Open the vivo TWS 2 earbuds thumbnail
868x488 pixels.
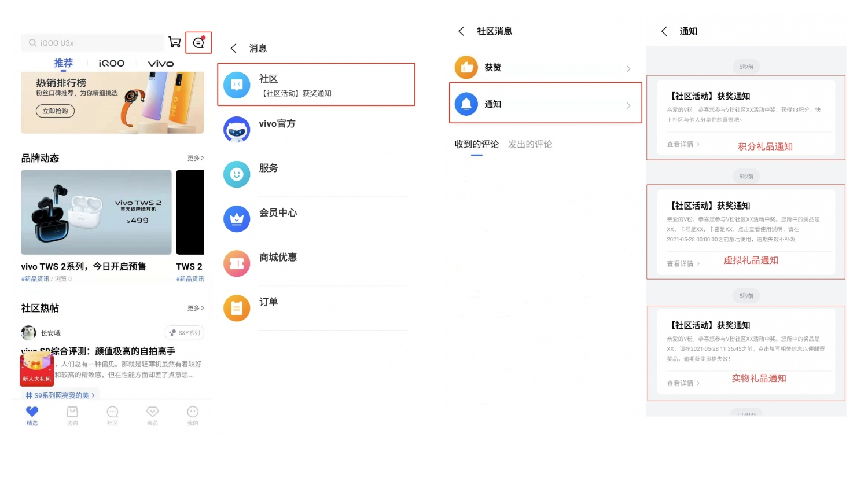point(96,212)
